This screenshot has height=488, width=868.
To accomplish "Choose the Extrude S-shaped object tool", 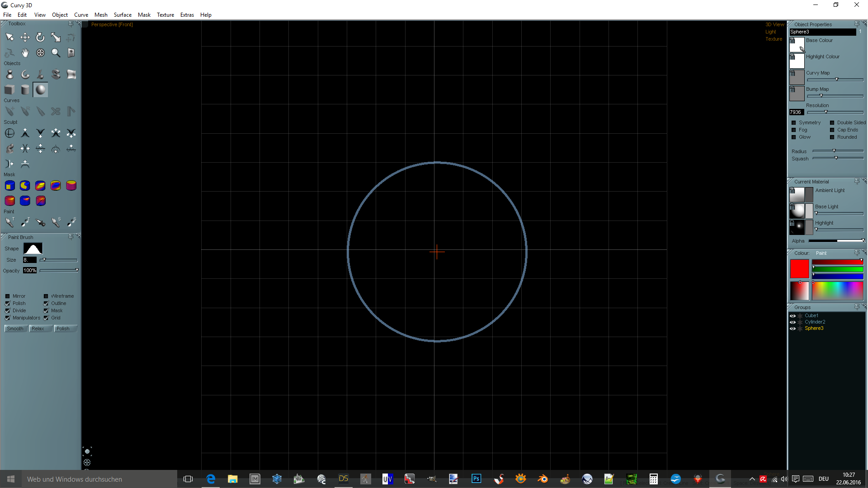I will [56, 75].
